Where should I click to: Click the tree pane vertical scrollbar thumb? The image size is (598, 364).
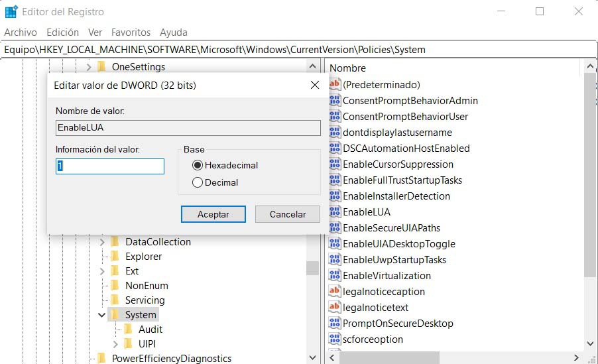312,268
